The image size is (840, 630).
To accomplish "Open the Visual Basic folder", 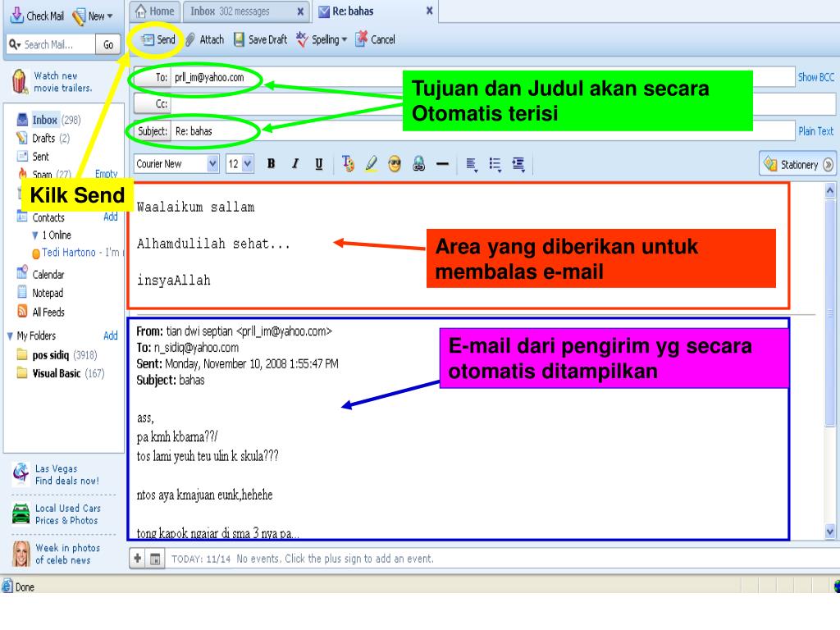I will (61, 373).
